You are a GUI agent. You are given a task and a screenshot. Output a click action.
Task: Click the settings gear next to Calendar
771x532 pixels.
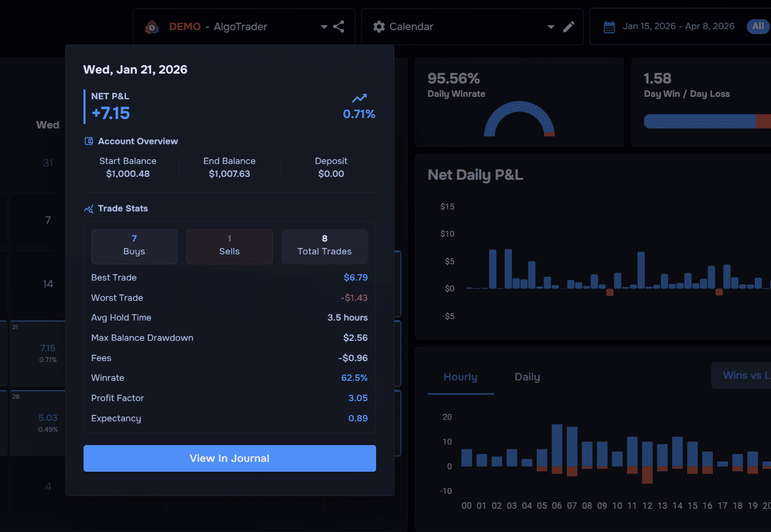point(379,27)
